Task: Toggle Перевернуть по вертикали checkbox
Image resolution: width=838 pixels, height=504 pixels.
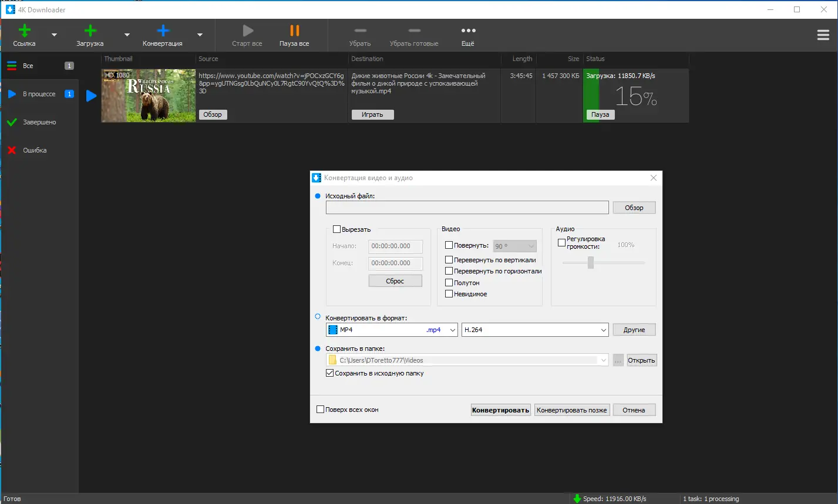Action: 449,260
